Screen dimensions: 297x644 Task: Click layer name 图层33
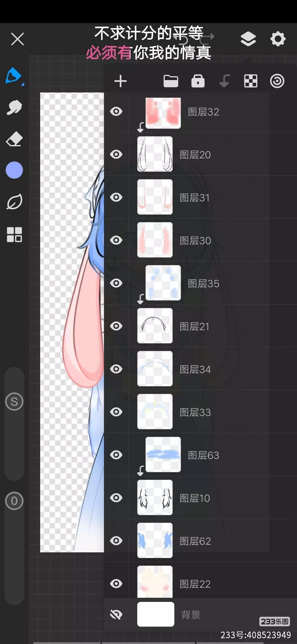(195, 413)
